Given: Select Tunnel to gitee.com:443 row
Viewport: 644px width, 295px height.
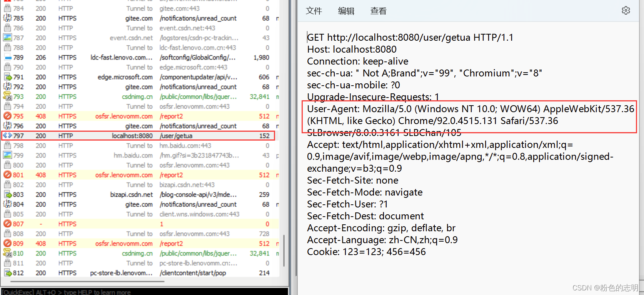Looking at the screenshot, I should tap(140, 8).
